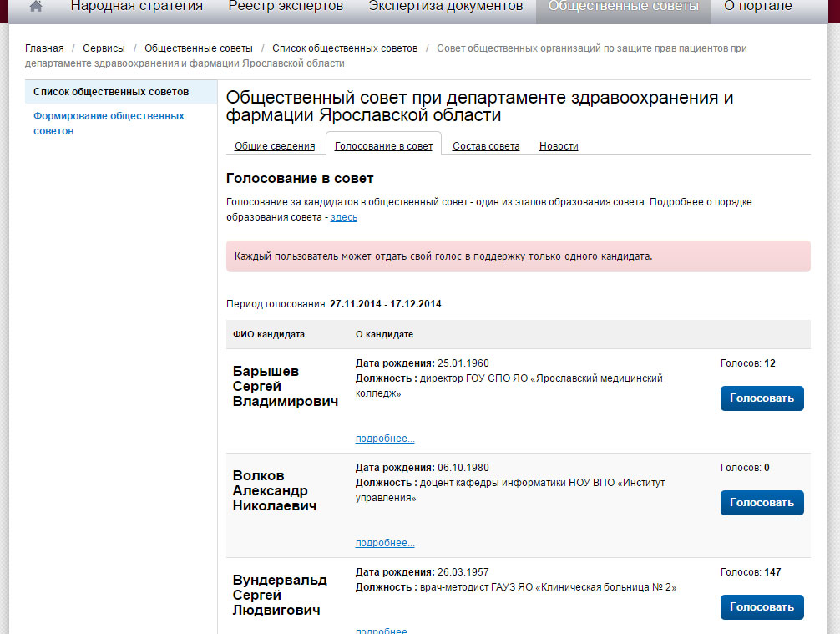This screenshot has height=634, width=840.
Task: Show подробнее details for candidate Волков
Action: click(x=385, y=543)
